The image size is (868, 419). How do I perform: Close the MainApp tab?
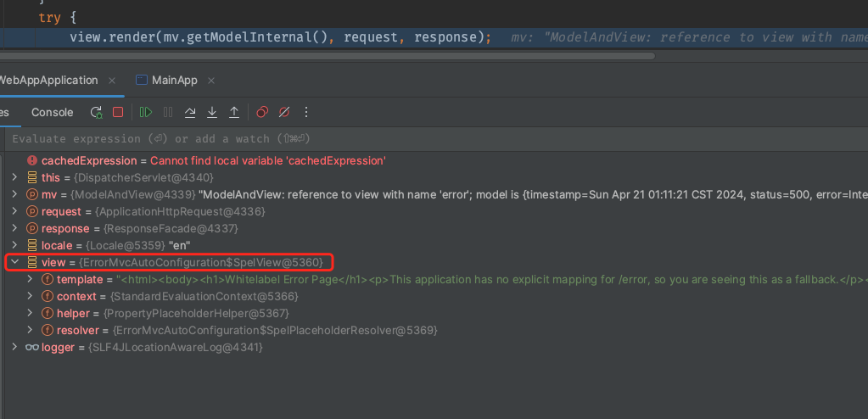[x=211, y=81]
